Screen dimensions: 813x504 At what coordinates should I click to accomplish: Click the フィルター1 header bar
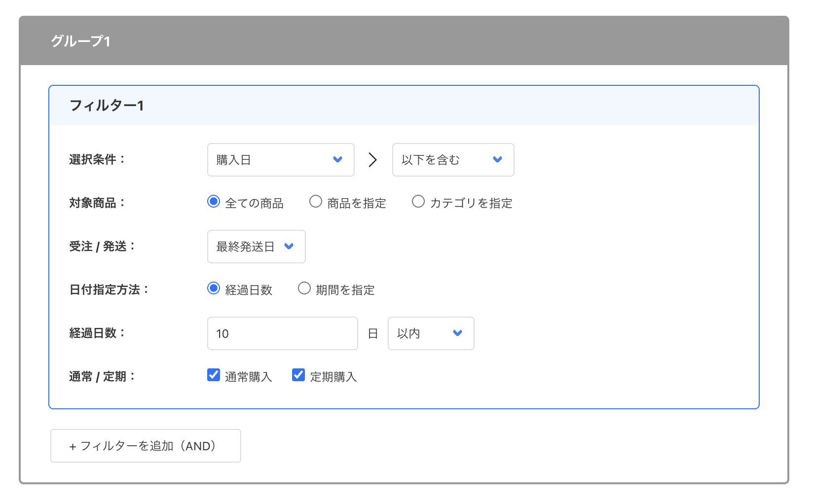tap(404, 105)
